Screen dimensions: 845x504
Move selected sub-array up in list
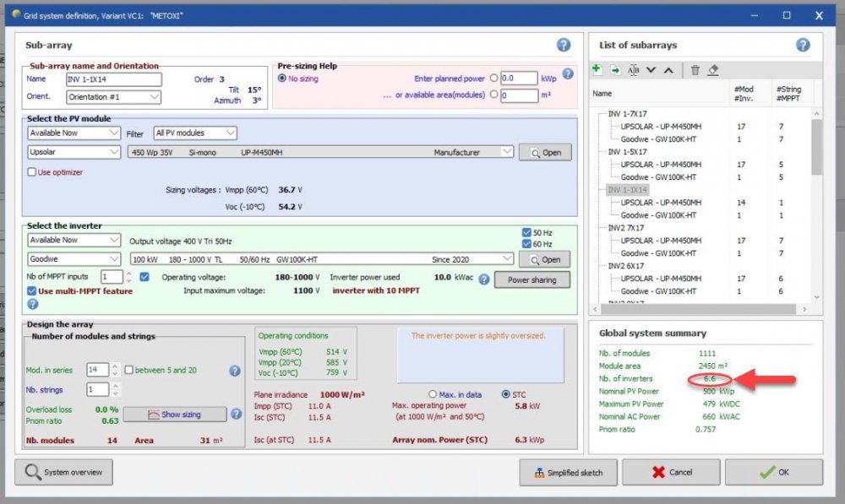tap(668, 70)
